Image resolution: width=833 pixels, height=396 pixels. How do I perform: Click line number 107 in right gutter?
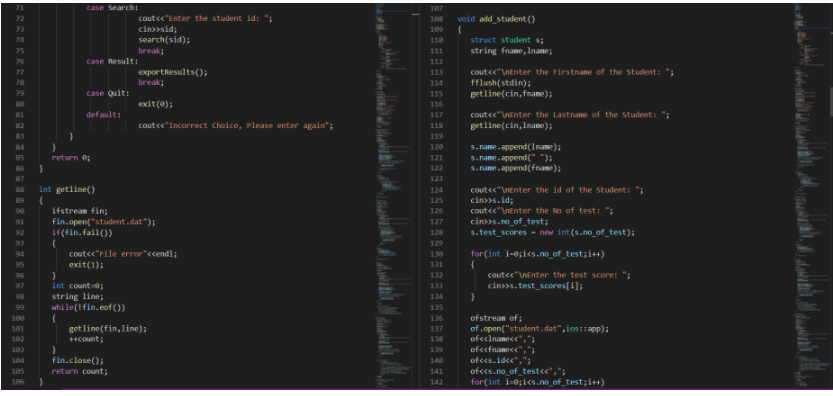[436, 8]
